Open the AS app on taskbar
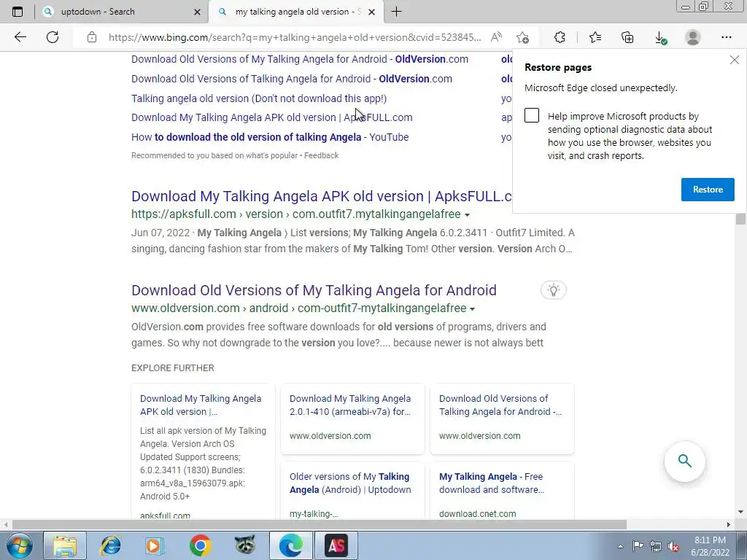The image size is (747, 560). click(336, 545)
